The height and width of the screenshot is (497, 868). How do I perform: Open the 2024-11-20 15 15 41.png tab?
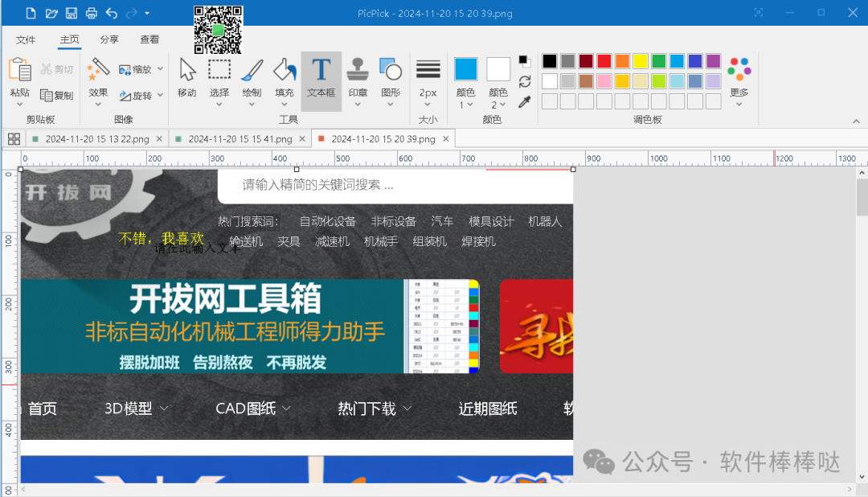tap(240, 139)
